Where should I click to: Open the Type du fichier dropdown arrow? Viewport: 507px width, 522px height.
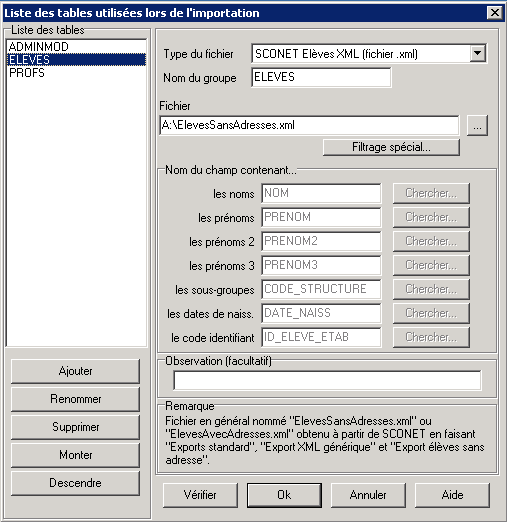477,53
